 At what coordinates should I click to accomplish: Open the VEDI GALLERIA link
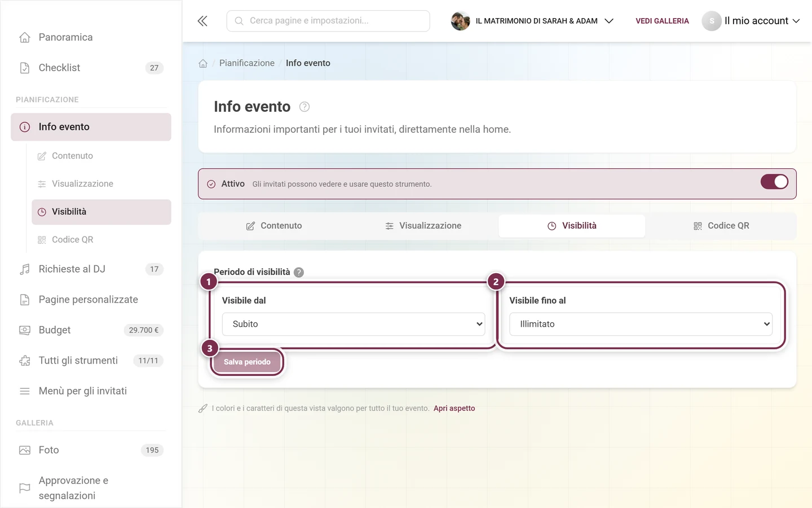click(662, 21)
